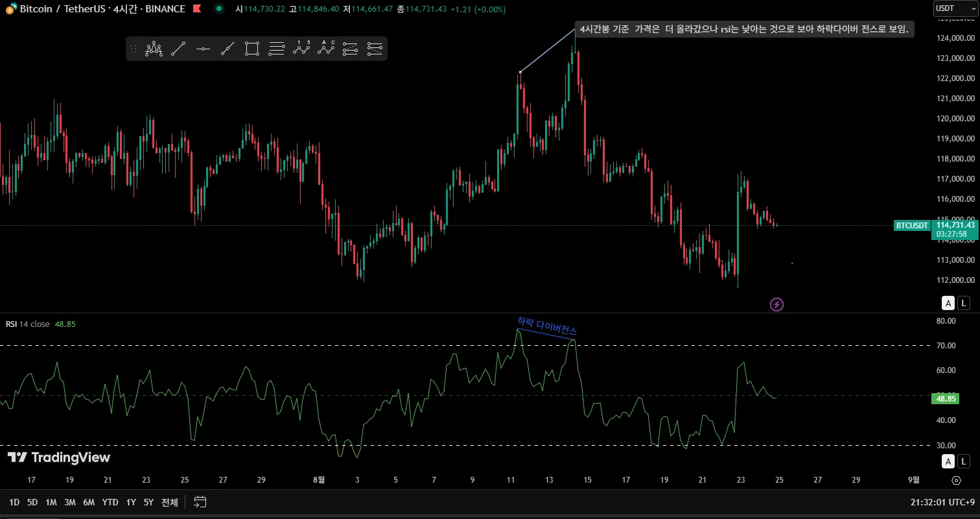This screenshot has width=980, height=519.
Task: Click the green market status dot
Action: (220, 9)
